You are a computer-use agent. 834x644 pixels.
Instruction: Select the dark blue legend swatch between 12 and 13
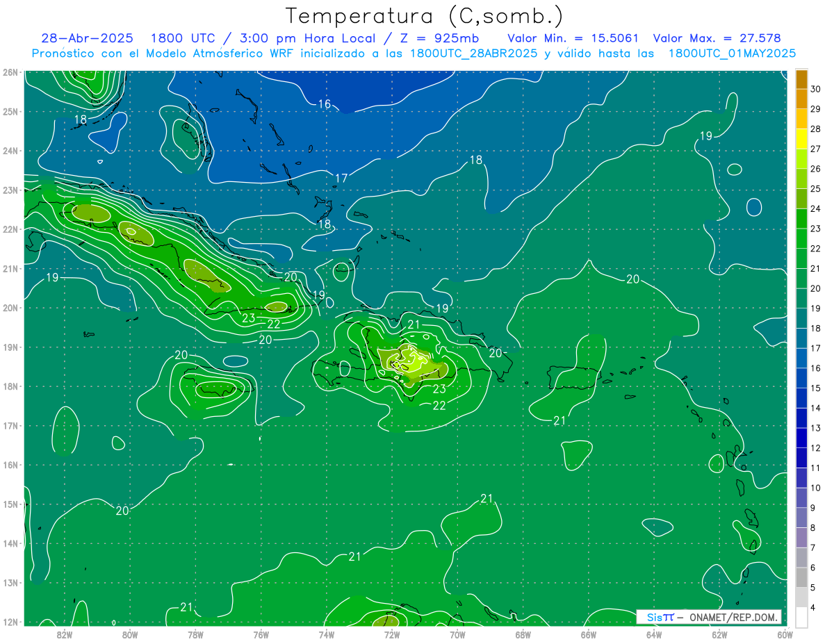tap(801, 438)
